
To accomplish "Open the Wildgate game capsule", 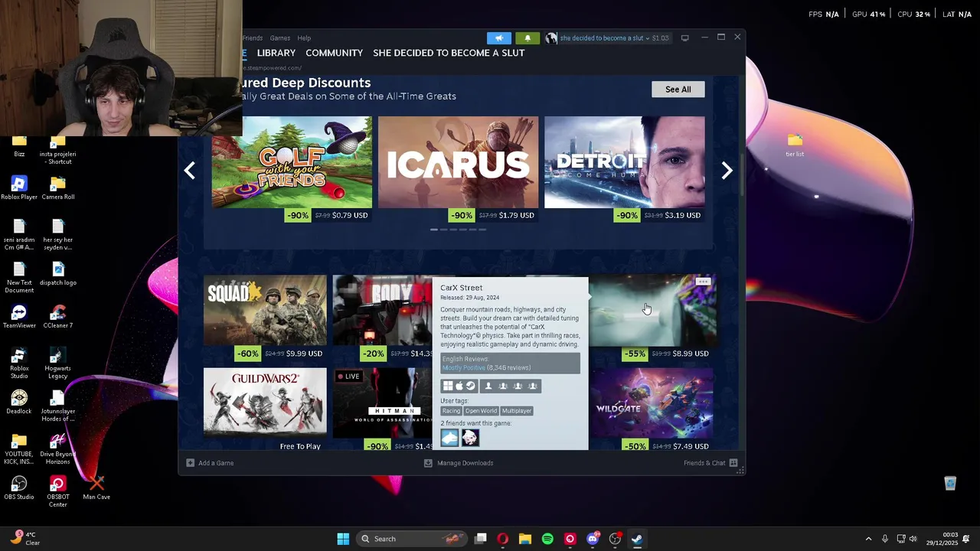I will pos(652,403).
